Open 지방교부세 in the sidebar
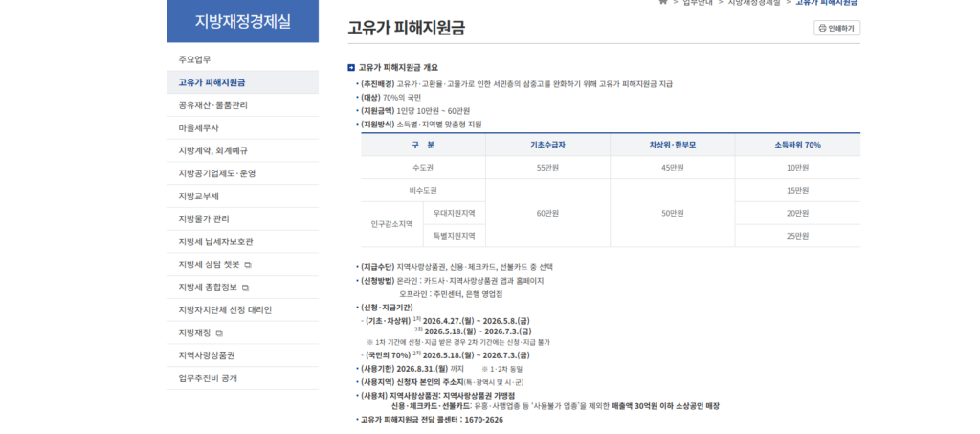This screenshot has width=980, height=434. [x=242, y=196]
